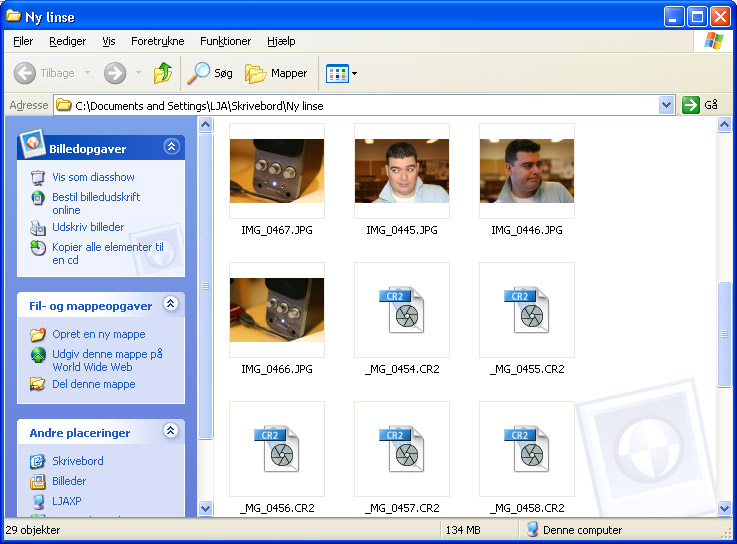Toggle the Mapper folders pane

(x=276, y=73)
